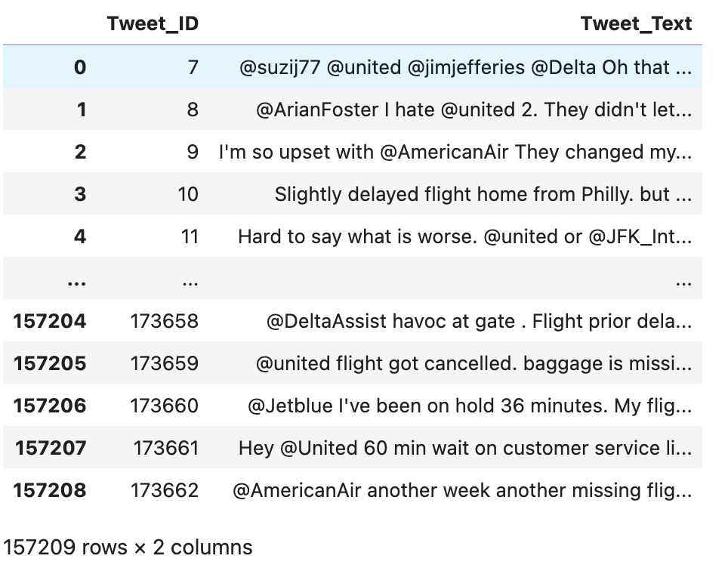
Task: Click the @Jetblue on hold tweet text
Action: pyautogui.click(x=469, y=406)
